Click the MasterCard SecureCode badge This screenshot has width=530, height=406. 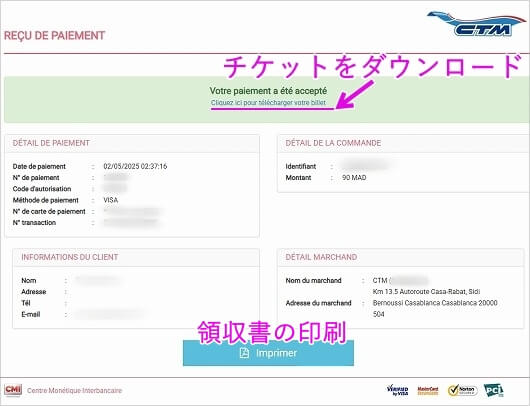tap(428, 390)
